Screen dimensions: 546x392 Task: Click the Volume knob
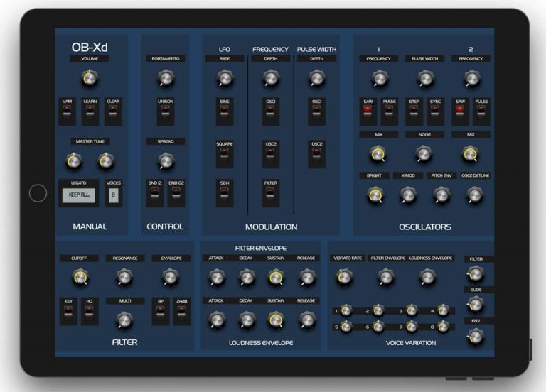pyautogui.click(x=90, y=78)
